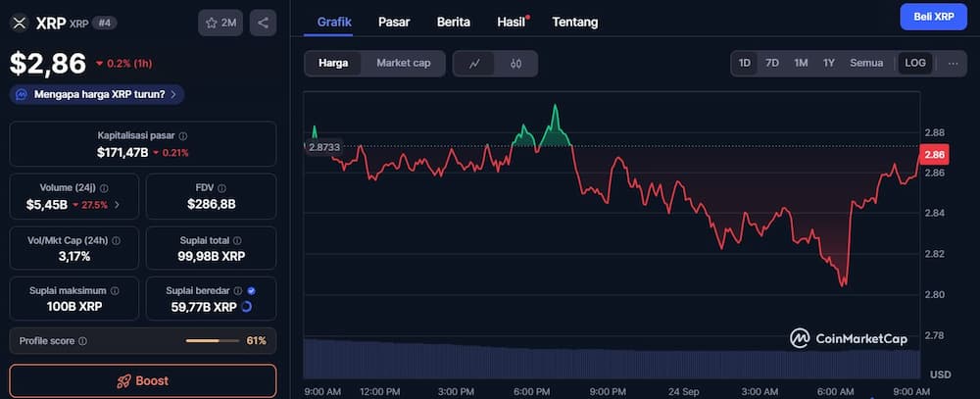The width and height of the screenshot is (980, 399).
Task: Click the AI icon beside Mengapa harga XRP turun
Action: click(22, 94)
